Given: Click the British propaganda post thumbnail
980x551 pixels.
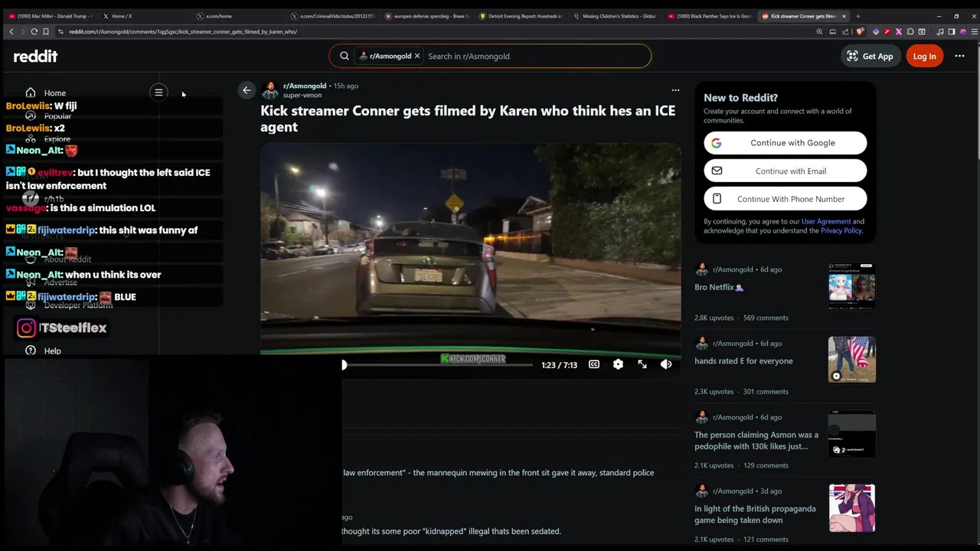Looking at the screenshot, I should pos(851,507).
